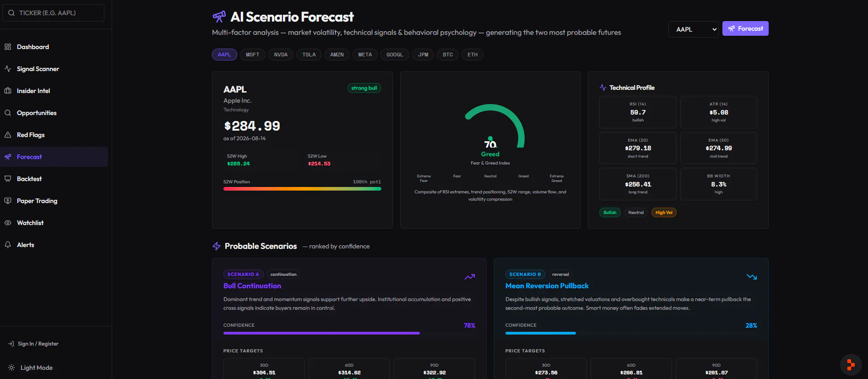Viewport: 868px width, 379px height.
Task: Click the downward trend icon on Scenario B
Action: click(752, 277)
